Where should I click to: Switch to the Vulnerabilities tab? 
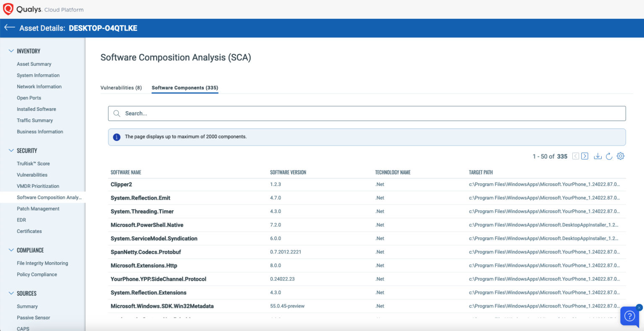point(121,88)
